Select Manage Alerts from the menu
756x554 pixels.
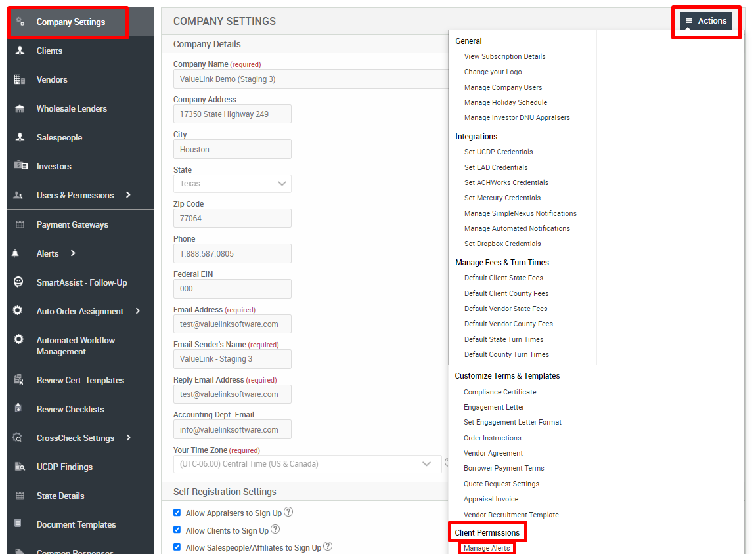tap(486, 547)
